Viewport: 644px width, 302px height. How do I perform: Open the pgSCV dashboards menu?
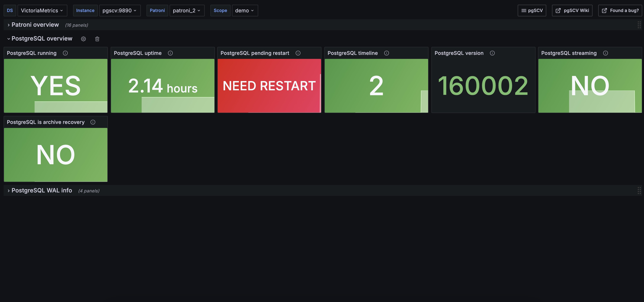[x=532, y=11]
